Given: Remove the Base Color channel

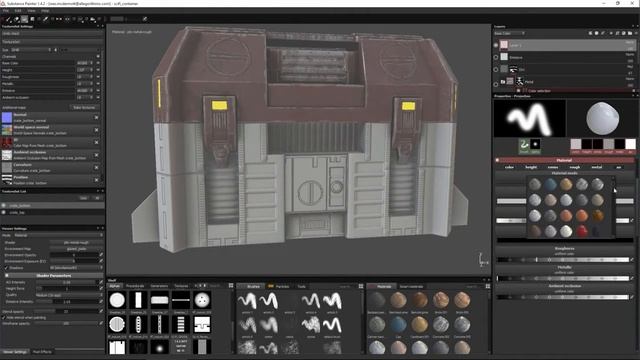Looking at the screenshot, I should [98, 63].
